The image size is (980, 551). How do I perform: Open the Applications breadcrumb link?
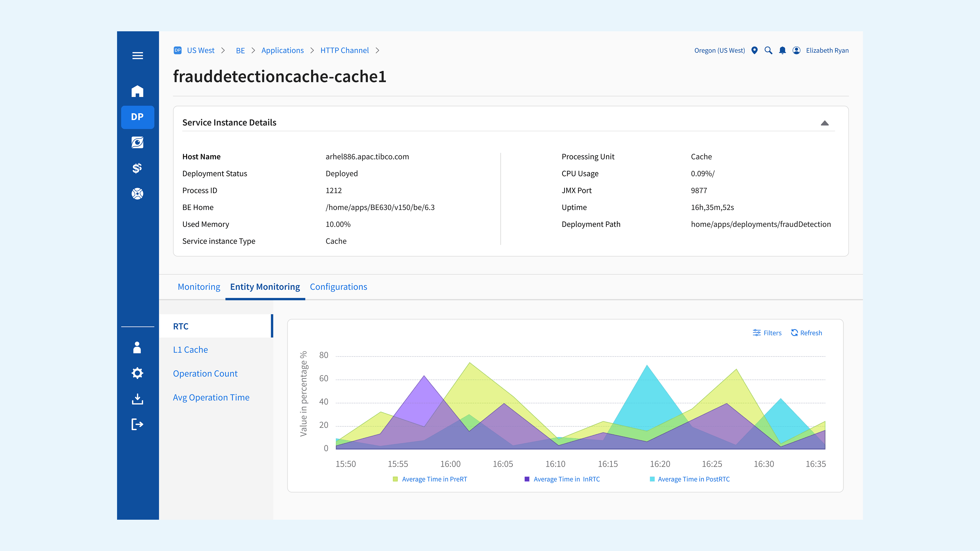point(283,50)
